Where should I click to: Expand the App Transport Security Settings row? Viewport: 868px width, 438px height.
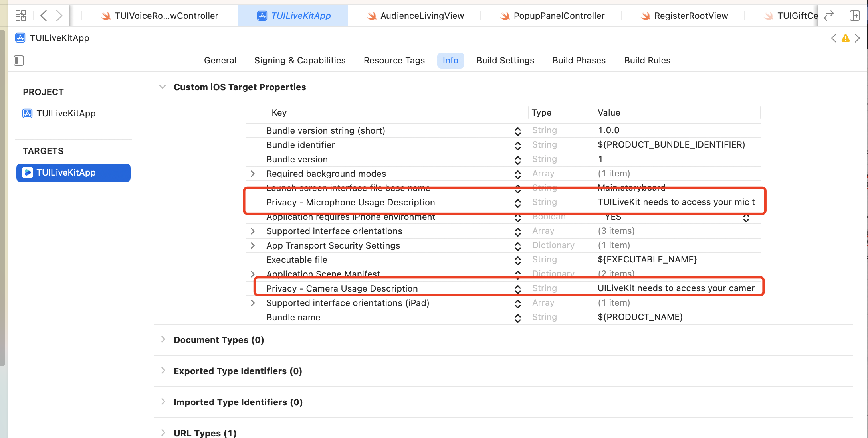(x=252, y=245)
